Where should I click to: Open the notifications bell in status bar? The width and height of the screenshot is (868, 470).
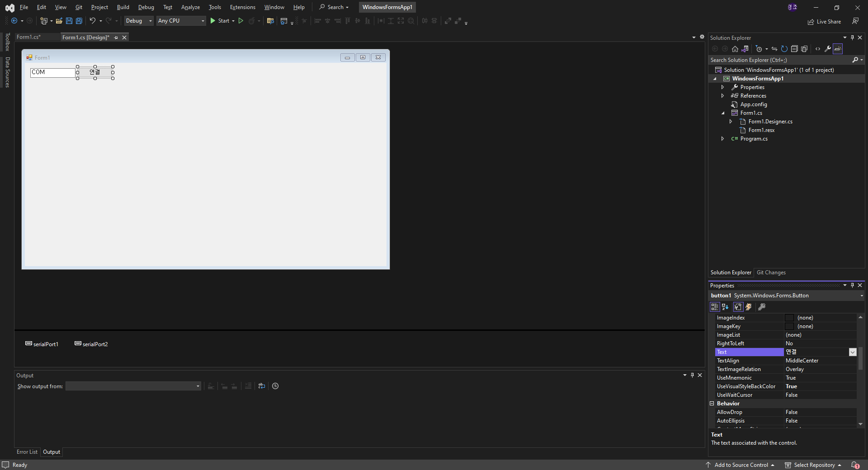855,465
